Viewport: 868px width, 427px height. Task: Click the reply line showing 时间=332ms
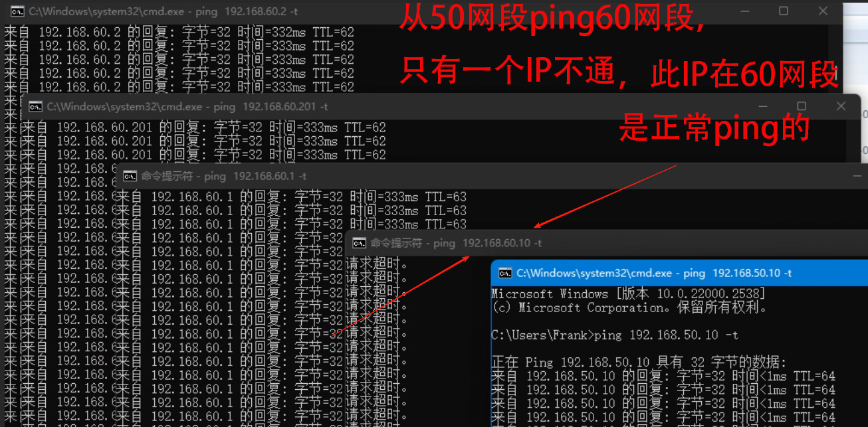click(179, 32)
